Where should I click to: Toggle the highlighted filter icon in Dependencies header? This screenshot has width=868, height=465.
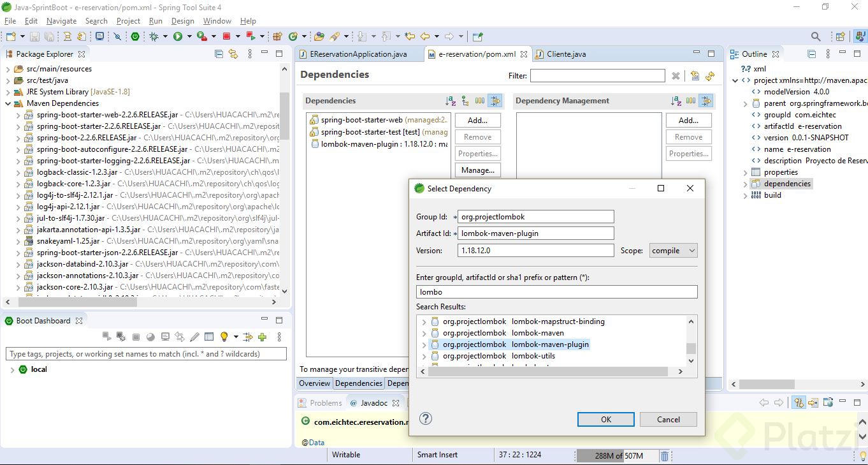(495, 101)
